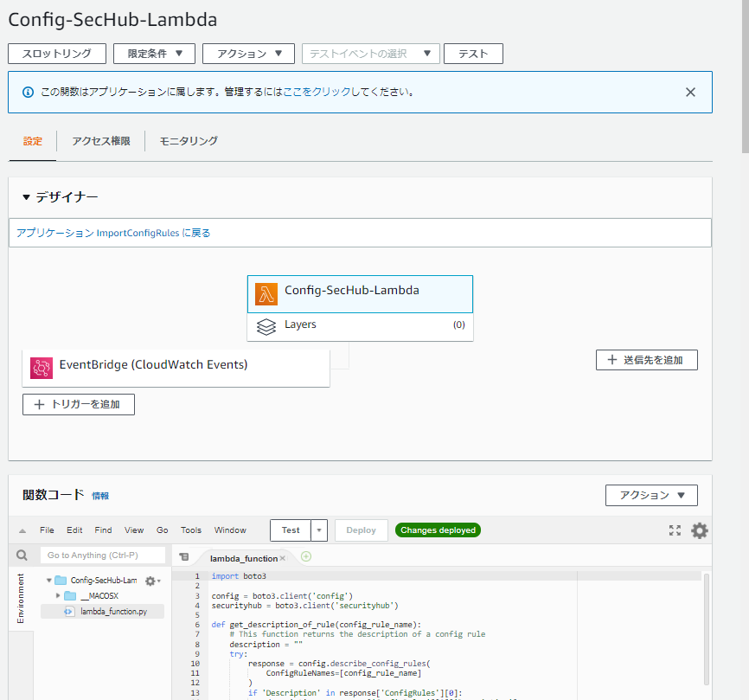Focus the Go to Anything search field

coord(103,556)
